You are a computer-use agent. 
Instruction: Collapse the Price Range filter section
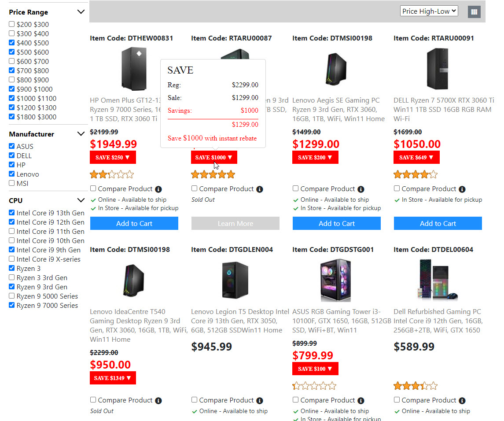pos(81,12)
